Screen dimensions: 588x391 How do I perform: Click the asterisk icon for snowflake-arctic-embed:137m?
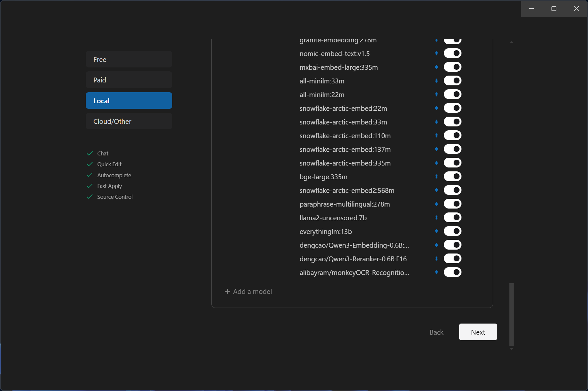click(436, 149)
